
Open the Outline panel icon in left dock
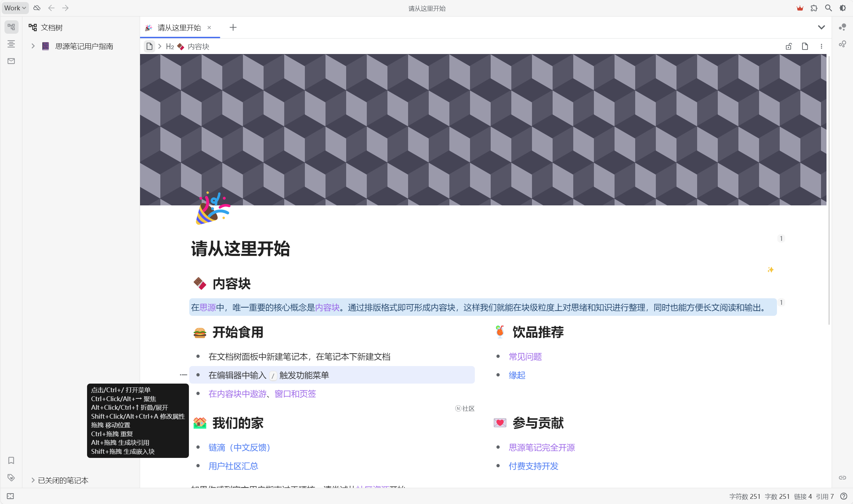11,44
